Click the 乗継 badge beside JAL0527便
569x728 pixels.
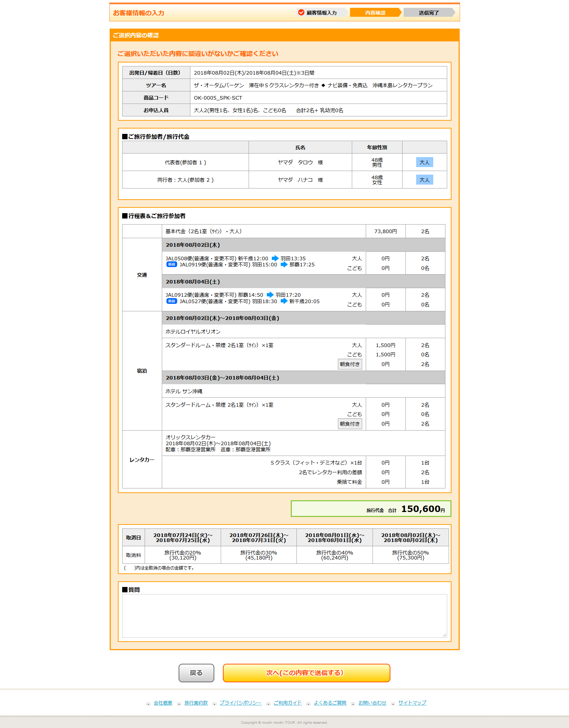[172, 301]
